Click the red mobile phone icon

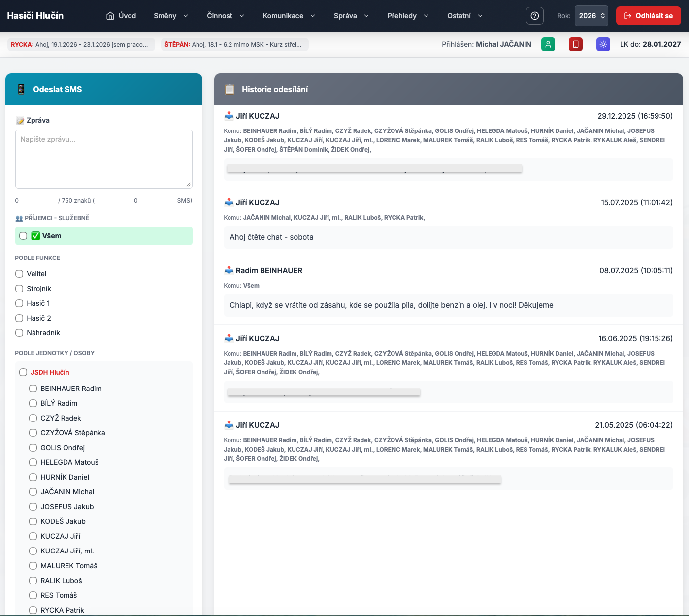click(575, 44)
